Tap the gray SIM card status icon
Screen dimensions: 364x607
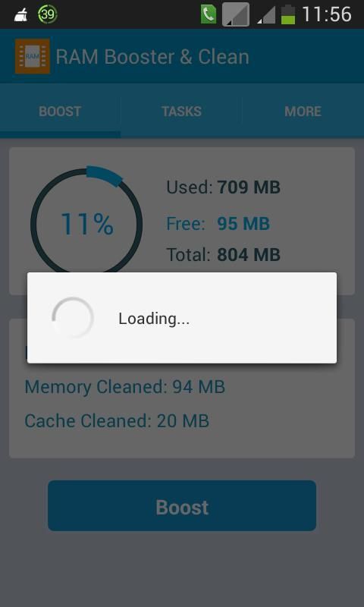[236, 14]
